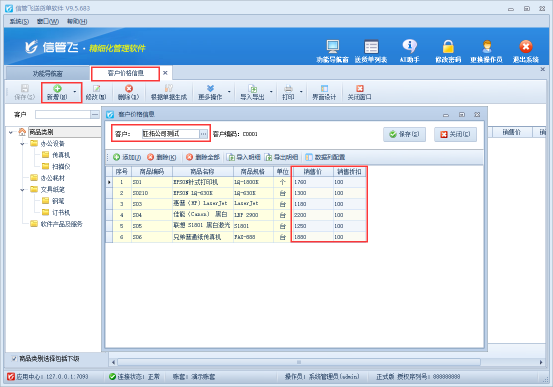Click the 关闭窗口 toolbar icon

point(359,88)
